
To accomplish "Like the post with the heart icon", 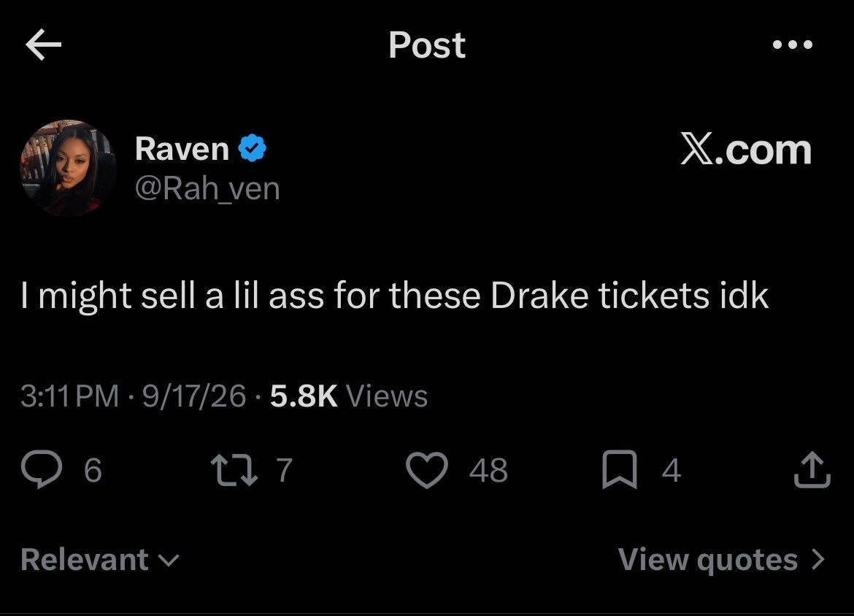I will 426,469.
